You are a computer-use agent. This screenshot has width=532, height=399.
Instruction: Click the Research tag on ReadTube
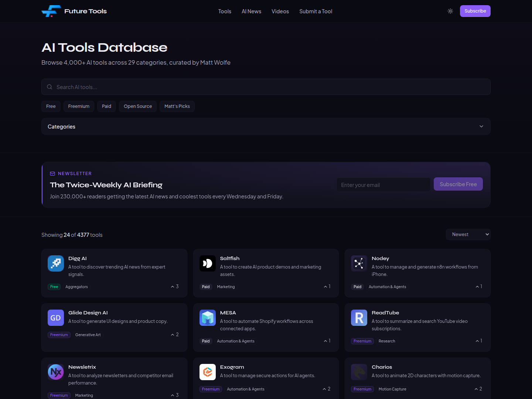[387, 341]
